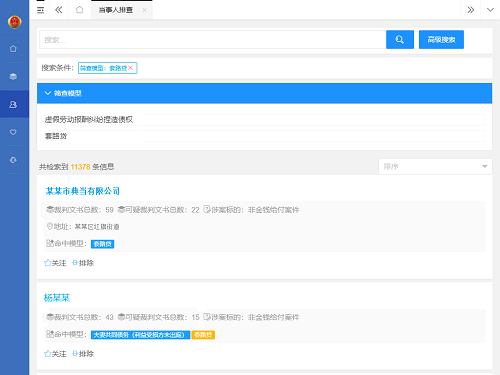Open the home icon in left sidebar

[x=13, y=49]
